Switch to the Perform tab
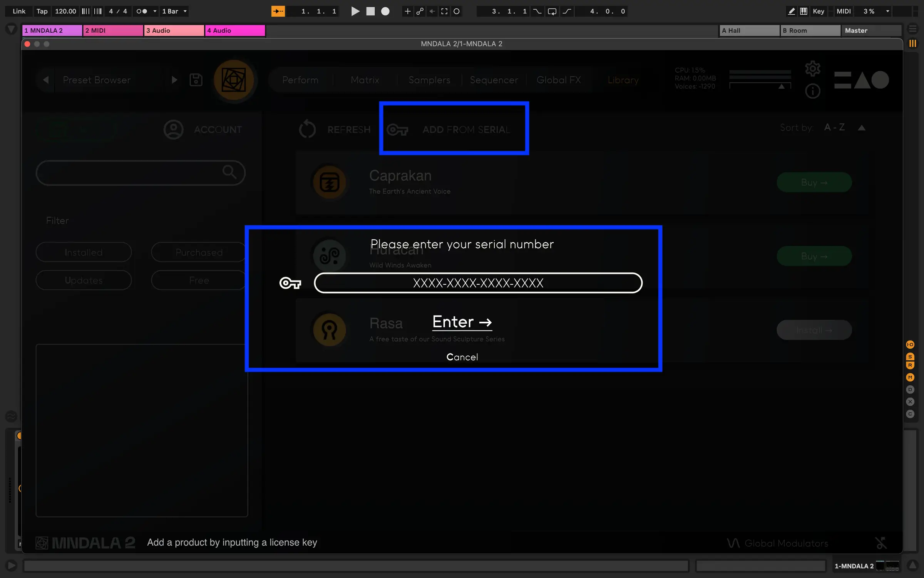Screen dimensions: 924x578 coord(300,80)
